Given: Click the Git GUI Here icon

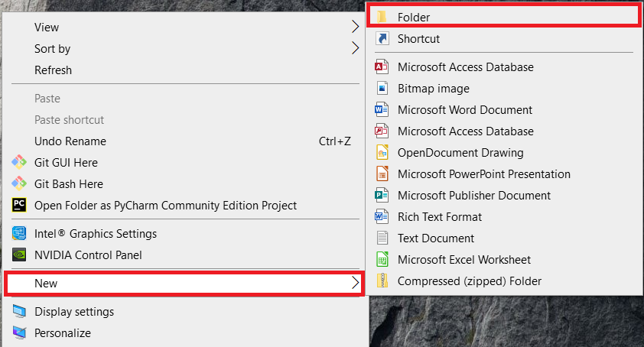Looking at the screenshot, I should pos(19,162).
